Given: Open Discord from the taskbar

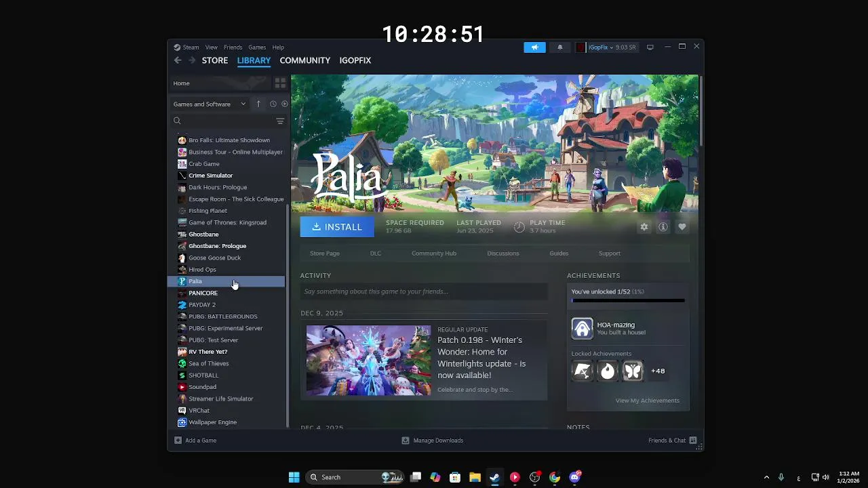Looking at the screenshot, I should pyautogui.click(x=575, y=477).
